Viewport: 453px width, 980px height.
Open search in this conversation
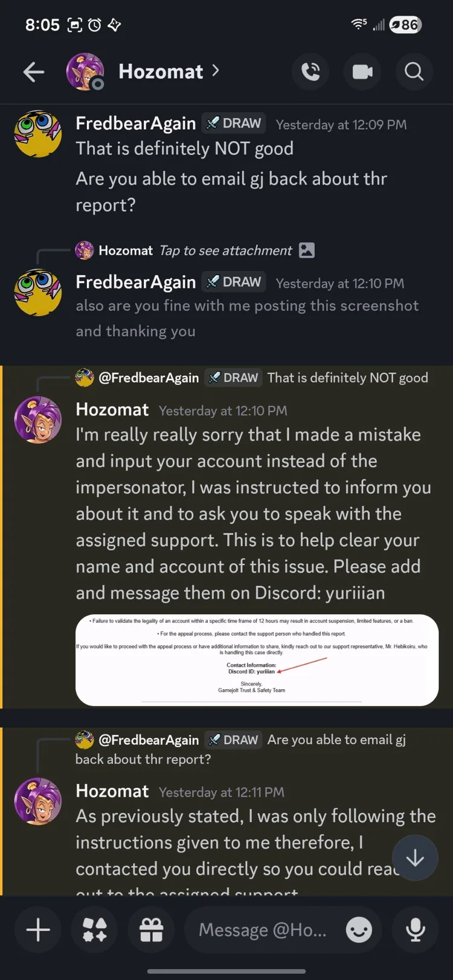[x=414, y=72]
